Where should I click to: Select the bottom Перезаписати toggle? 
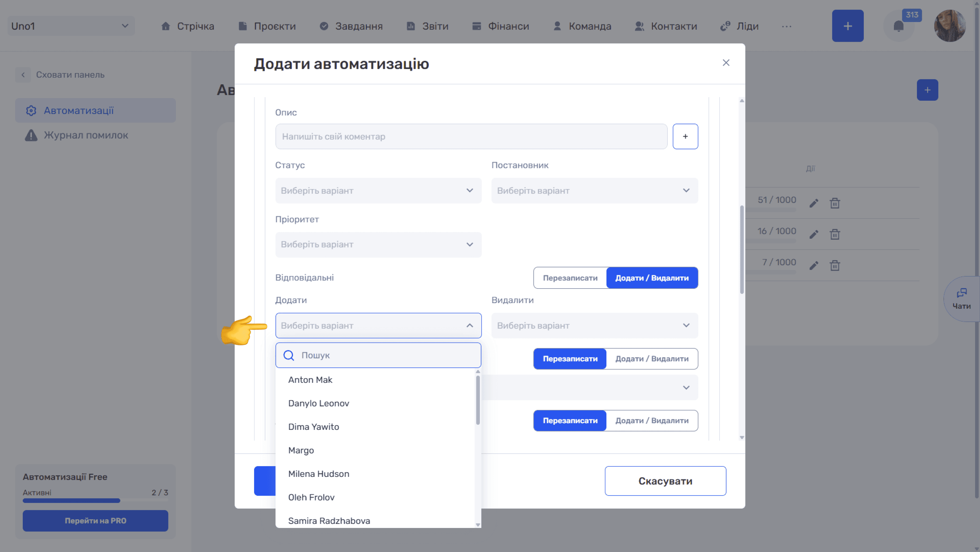[x=570, y=421]
